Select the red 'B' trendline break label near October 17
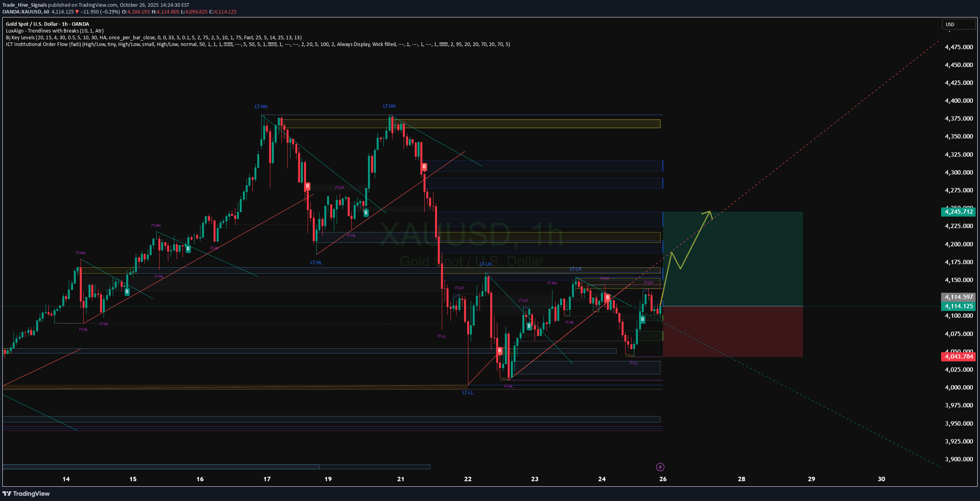This screenshot has width=980, height=501. [x=307, y=186]
